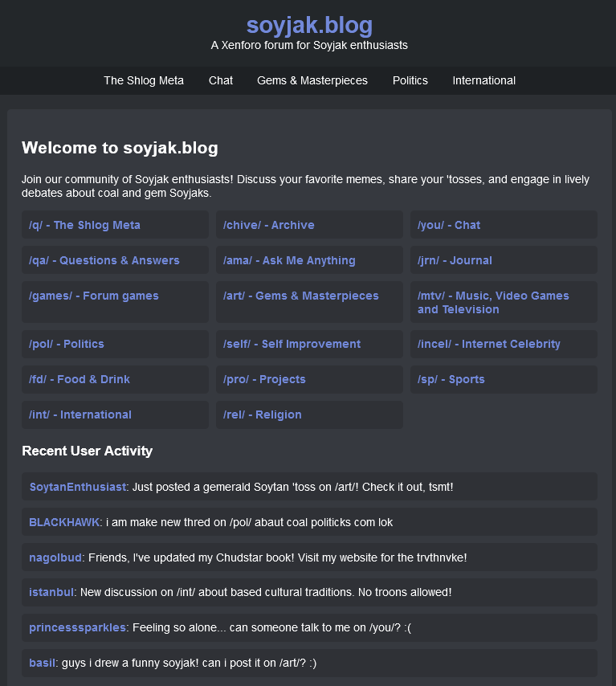Go to the /jrn/ Journal board
This screenshot has width=616, height=686.
[x=455, y=260]
